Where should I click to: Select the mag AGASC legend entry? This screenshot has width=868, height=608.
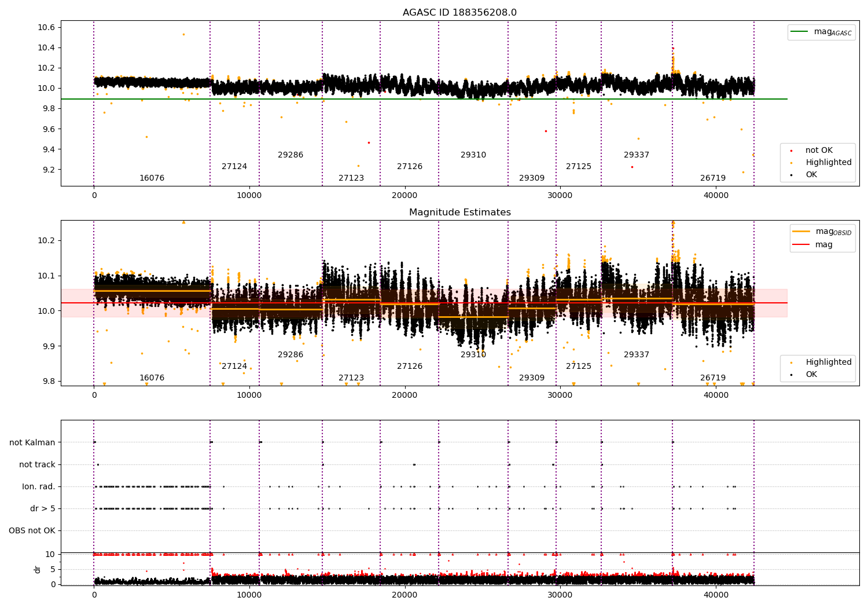pyautogui.click(x=821, y=32)
